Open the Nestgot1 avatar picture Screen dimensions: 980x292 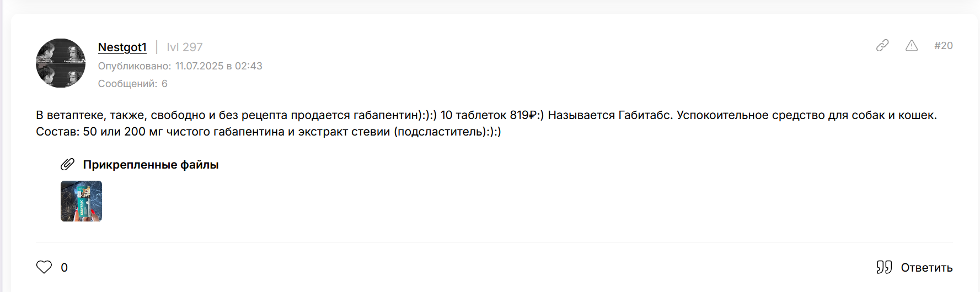tap(61, 63)
